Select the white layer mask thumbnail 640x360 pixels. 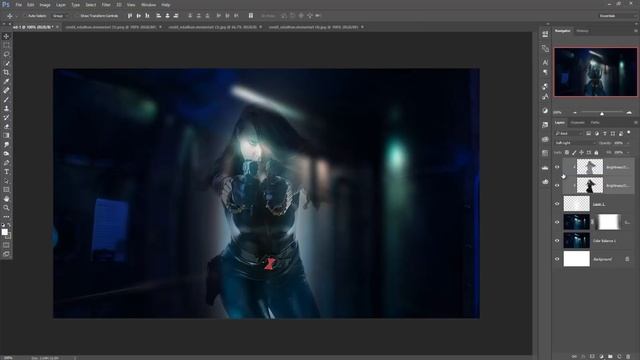tap(608, 222)
